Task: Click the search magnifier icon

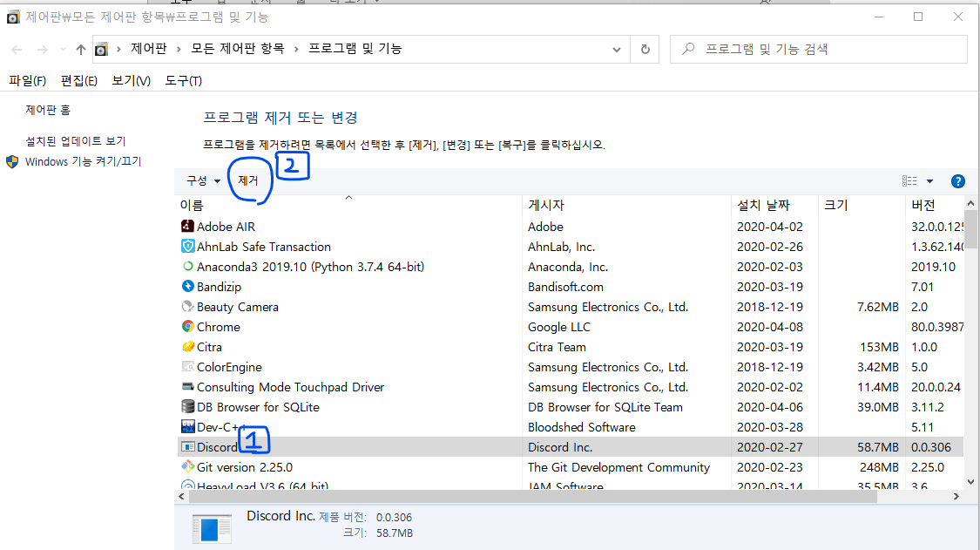Action: coord(688,48)
